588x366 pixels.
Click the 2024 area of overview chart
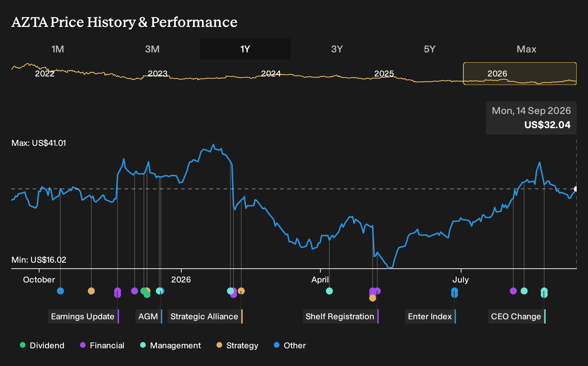pos(271,74)
